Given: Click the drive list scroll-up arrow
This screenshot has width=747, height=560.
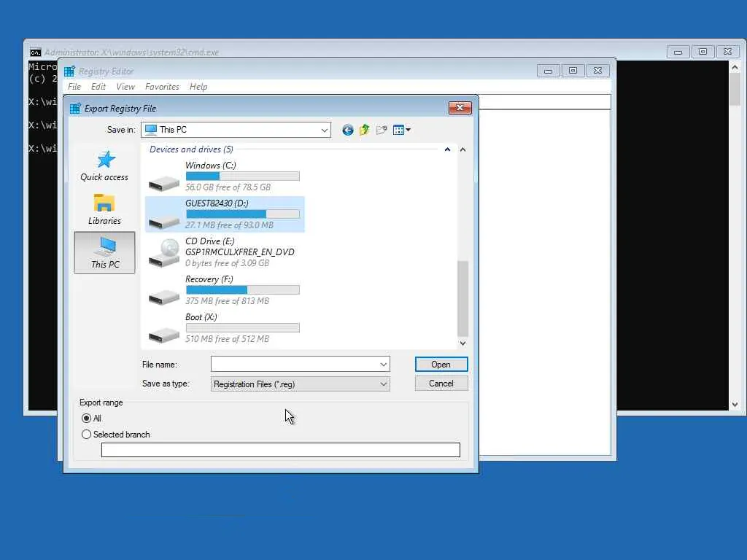Looking at the screenshot, I should (x=462, y=149).
